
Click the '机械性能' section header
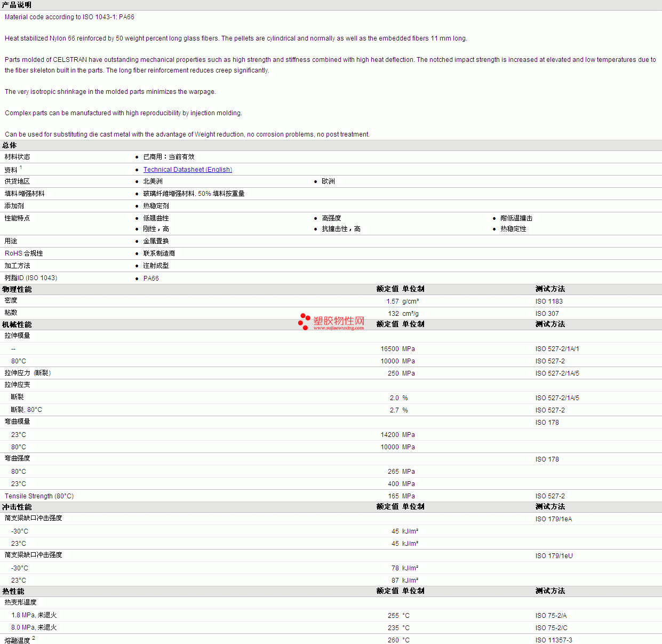click(x=17, y=324)
